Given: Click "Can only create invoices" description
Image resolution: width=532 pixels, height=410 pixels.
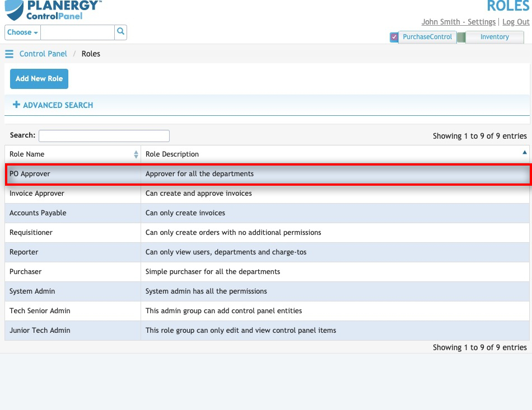Looking at the screenshot, I should (x=185, y=213).
